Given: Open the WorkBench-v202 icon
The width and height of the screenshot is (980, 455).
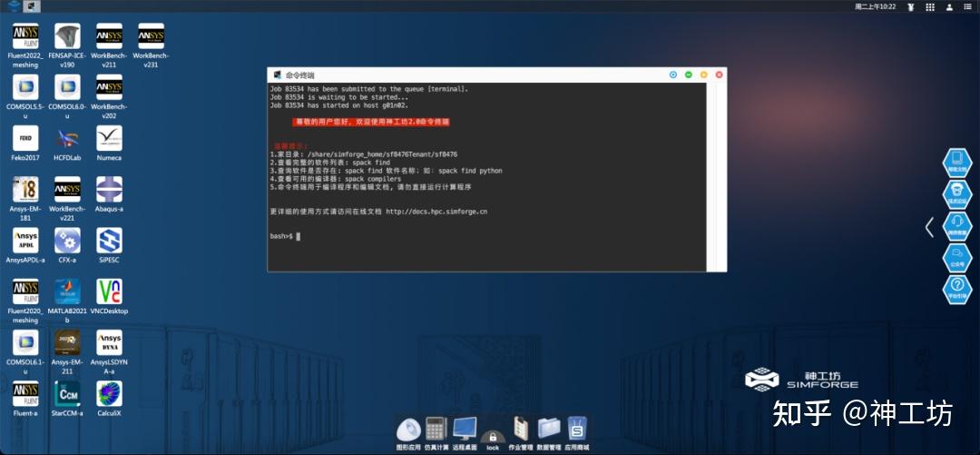Looking at the screenshot, I should click(110, 87).
